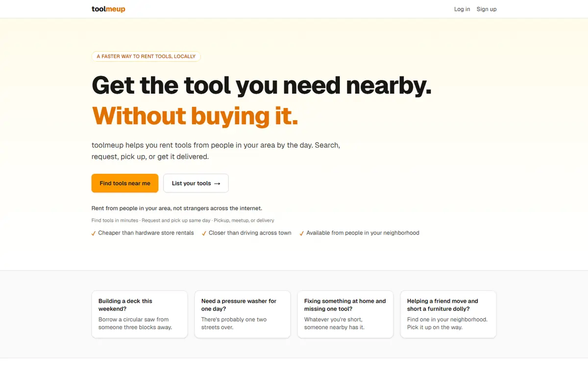Open the toolmeup logo home link

coord(108,9)
